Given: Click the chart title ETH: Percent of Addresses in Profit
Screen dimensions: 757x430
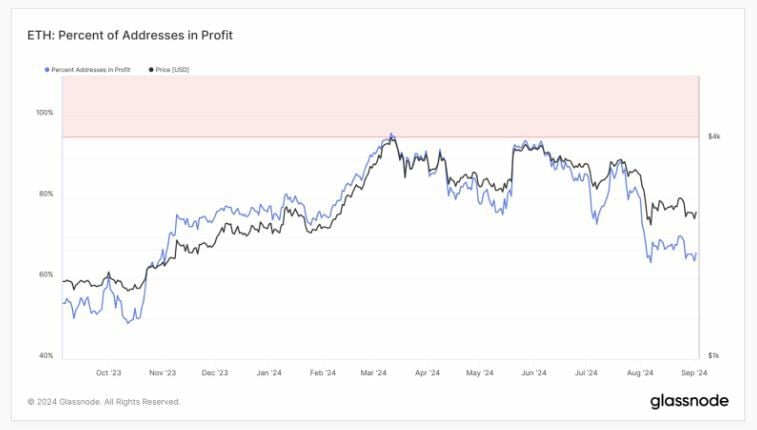Looking at the screenshot, I should pos(130,36).
